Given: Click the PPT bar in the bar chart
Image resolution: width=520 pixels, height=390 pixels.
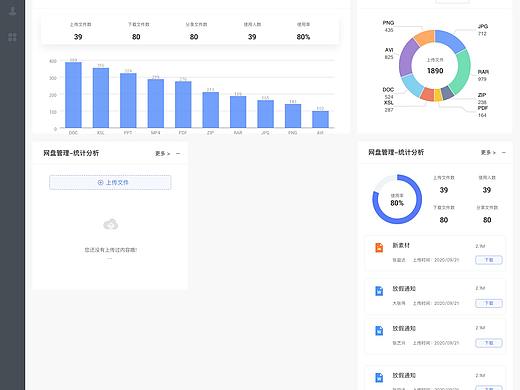Looking at the screenshot, I should (x=128, y=100).
